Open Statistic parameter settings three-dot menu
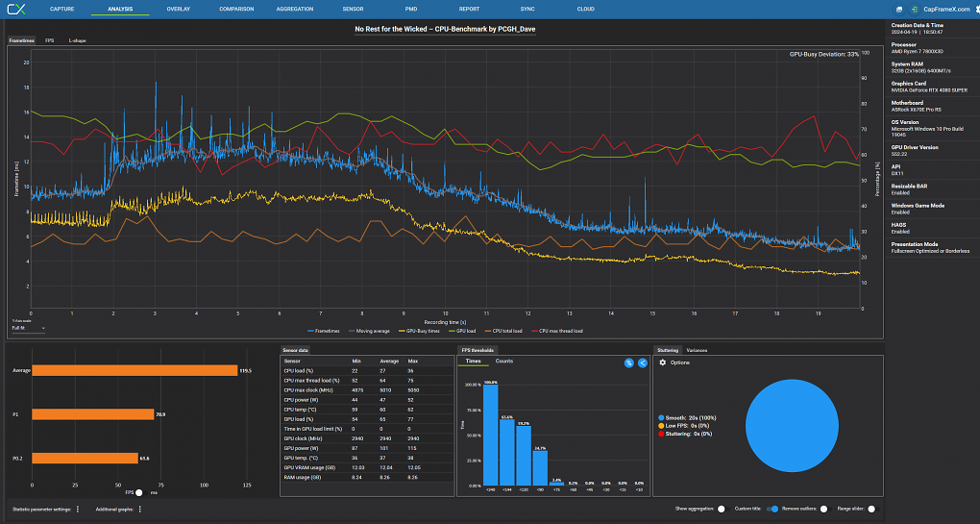Screen dimensions: 980x524 (x=78, y=509)
